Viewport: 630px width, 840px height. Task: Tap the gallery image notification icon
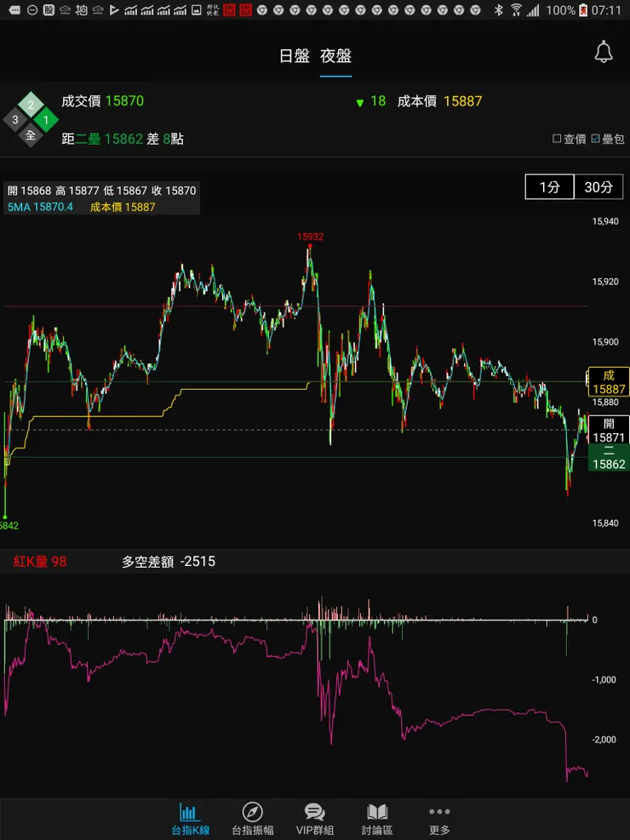[x=197, y=9]
